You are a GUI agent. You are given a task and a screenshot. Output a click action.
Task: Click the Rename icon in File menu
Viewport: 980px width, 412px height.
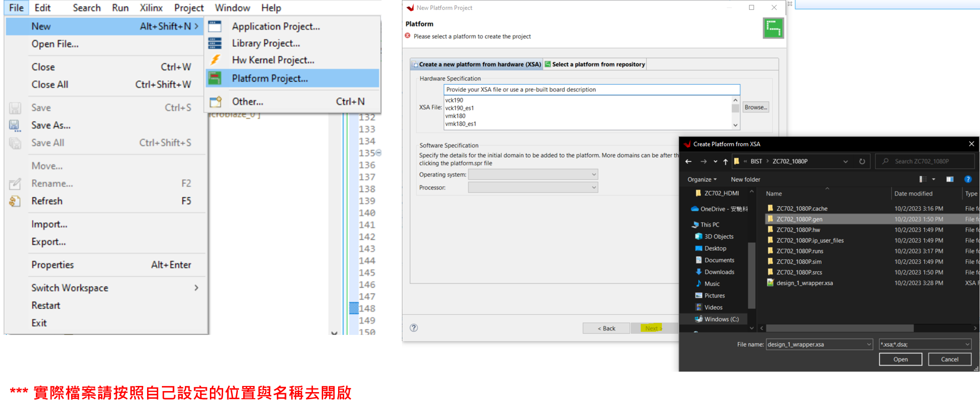click(x=15, y=183)
